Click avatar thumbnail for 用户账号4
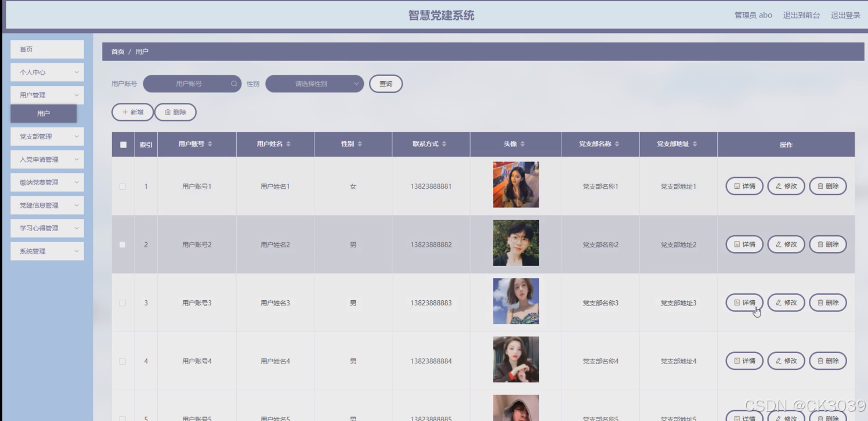This screenshot has width=868, height=421. 516,359
